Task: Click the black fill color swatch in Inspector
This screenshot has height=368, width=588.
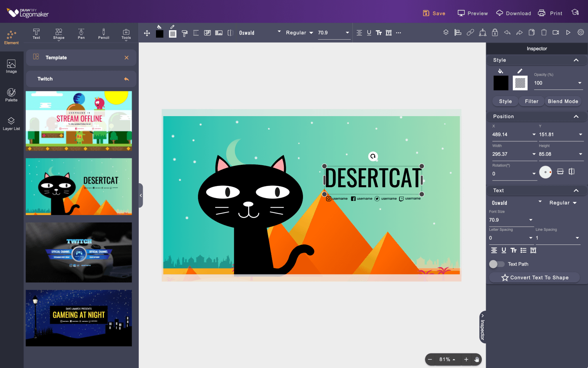Action: point(501,83)
